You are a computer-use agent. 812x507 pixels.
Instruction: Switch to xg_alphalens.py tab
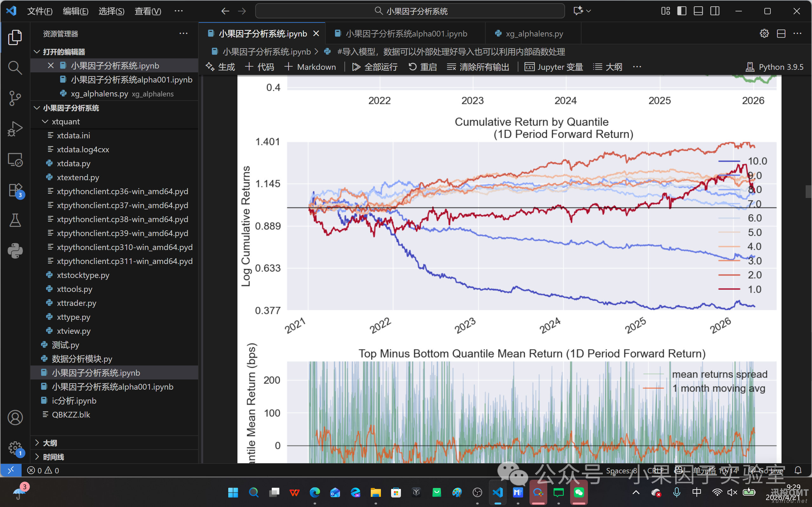tap(534, 34)
